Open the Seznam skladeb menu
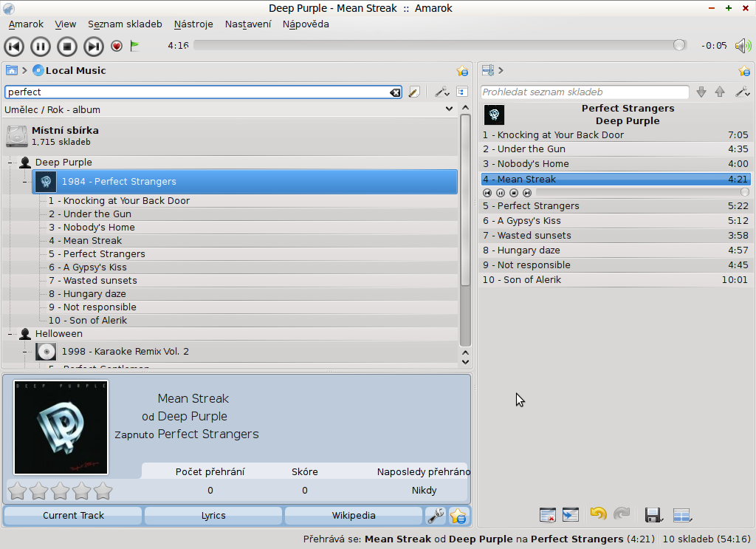756x549 pixels. pos(125,24)
